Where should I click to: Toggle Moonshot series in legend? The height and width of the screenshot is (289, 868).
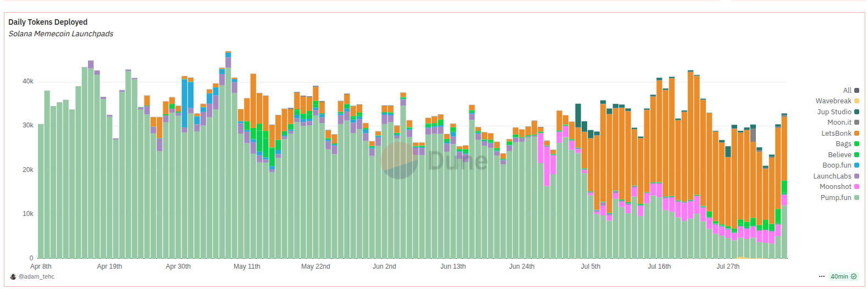[x=839, y=187]
